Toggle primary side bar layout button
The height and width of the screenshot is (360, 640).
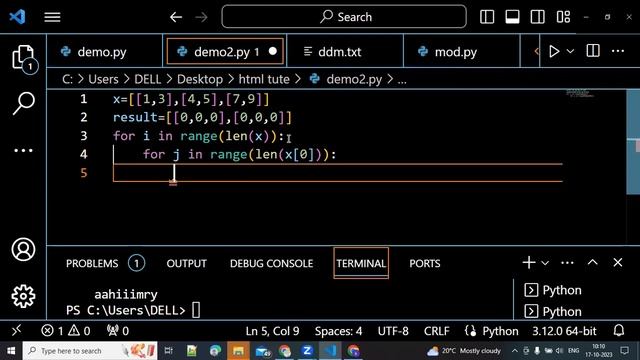coord(487,17)
